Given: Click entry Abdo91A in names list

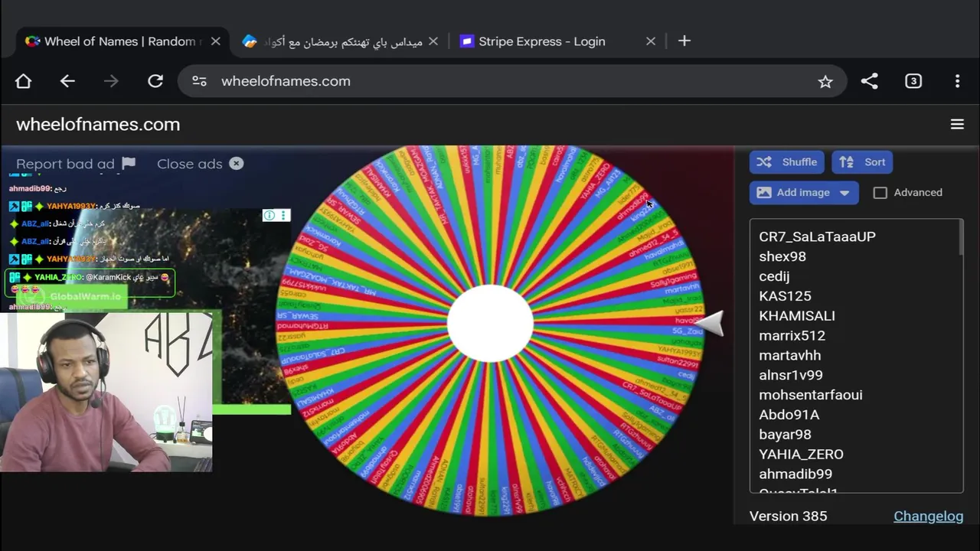Looking at the screenshot, I should 789,415.
